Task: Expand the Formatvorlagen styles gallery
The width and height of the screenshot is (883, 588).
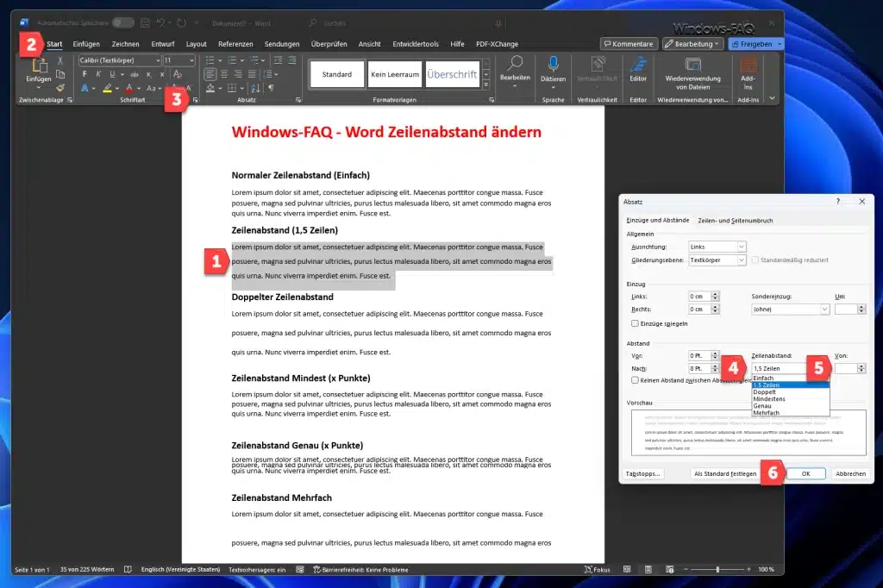Action: point(486,85)
